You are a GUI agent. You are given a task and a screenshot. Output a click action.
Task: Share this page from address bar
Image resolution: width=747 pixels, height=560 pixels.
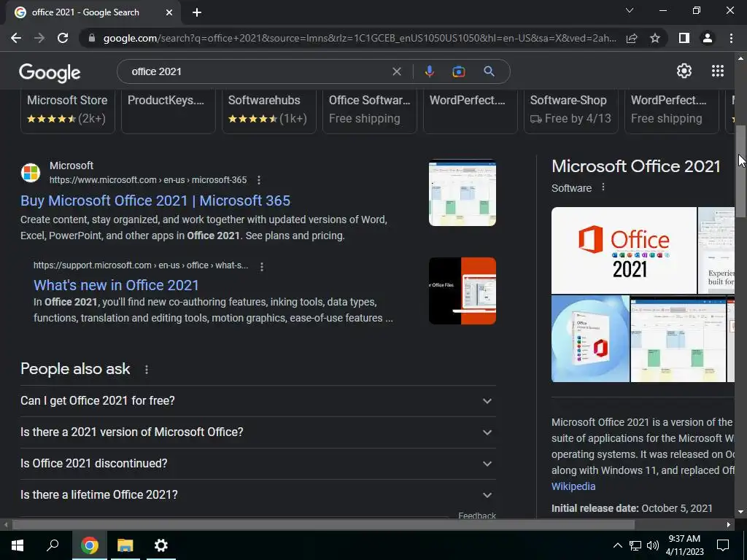pos(632,38)
